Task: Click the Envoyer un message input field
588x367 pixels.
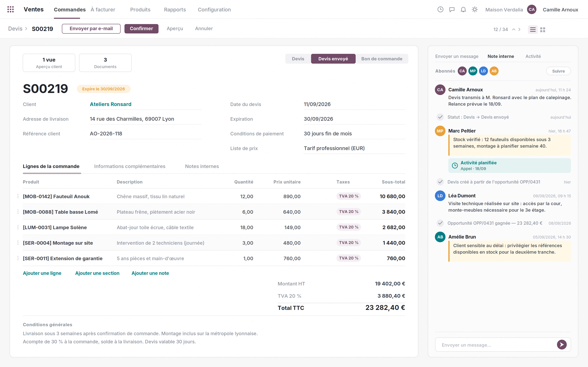Action: pos(496,345)
